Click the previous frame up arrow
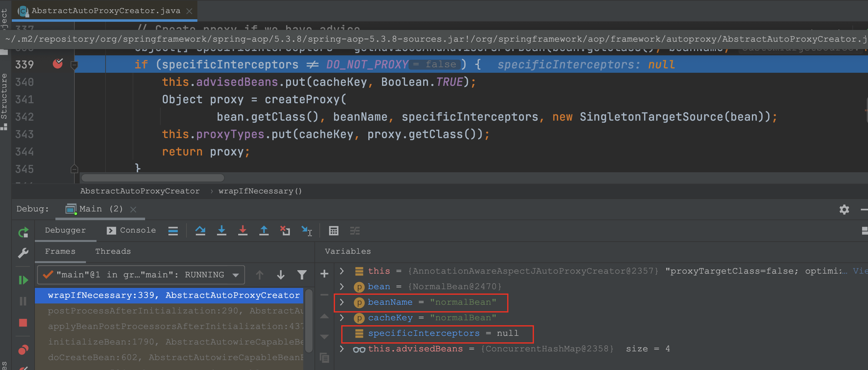This screenshot has height=370, width=868. [x=259, y=275]
